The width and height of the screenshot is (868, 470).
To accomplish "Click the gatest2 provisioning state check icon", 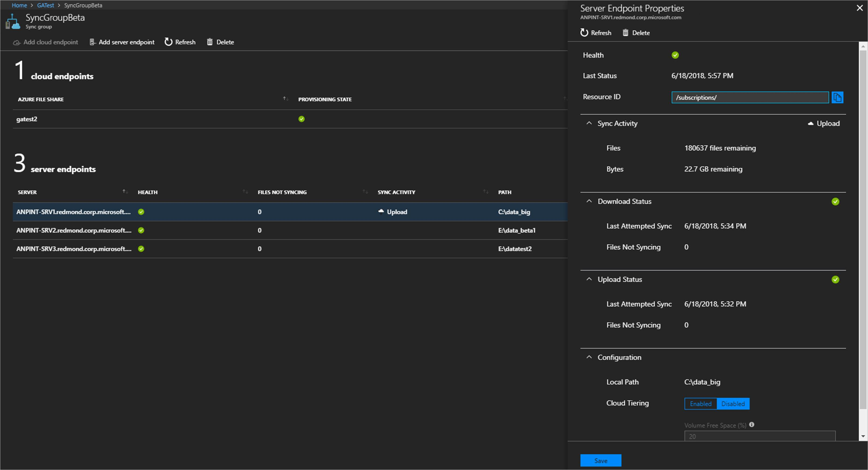I will pos(302,119).
